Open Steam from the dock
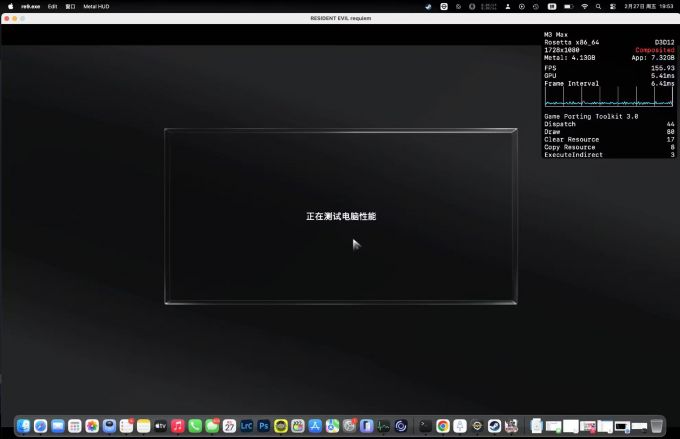This screenshot has width=680, height=439. pos(494,426)
